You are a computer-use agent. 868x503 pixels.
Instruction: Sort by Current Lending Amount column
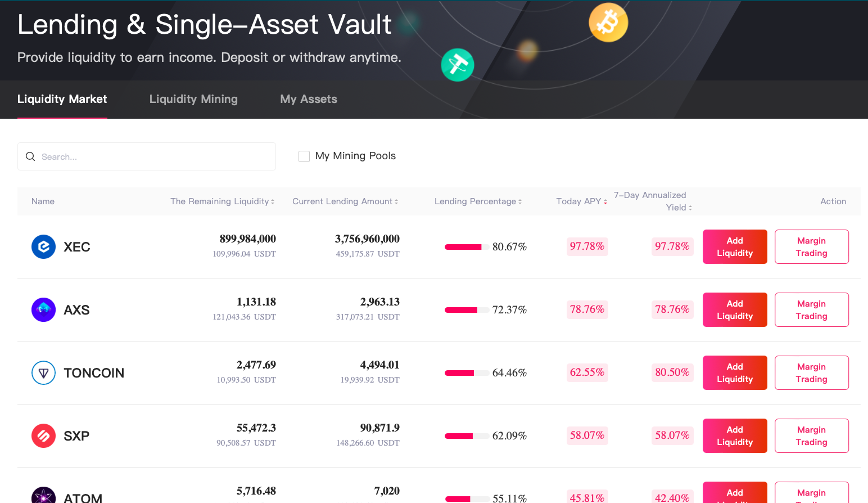point(345,201)
